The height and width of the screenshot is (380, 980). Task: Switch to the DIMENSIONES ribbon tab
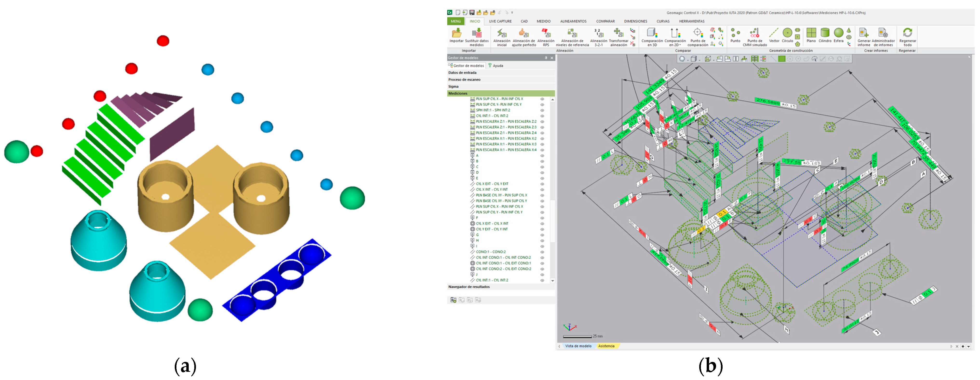tap(635, 21)
